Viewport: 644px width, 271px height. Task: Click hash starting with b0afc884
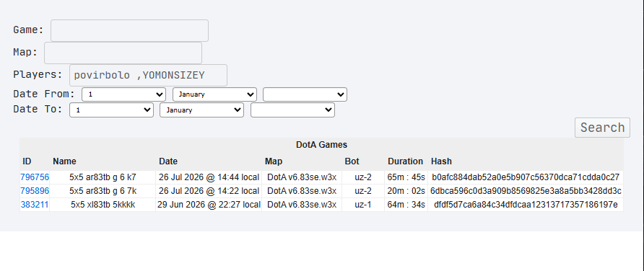(x=526, y=177)
